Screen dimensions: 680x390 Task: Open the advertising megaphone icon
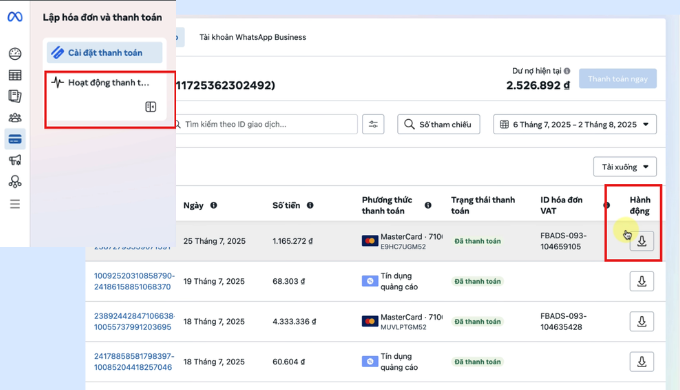click(x=15, y=160)
